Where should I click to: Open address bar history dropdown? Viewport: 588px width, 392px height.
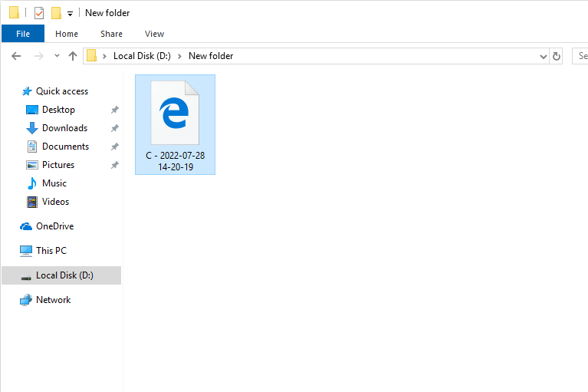(543, 57)
